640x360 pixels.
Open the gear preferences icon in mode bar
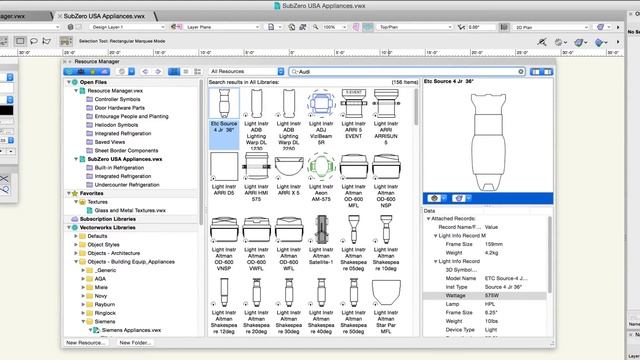(560, 42)
